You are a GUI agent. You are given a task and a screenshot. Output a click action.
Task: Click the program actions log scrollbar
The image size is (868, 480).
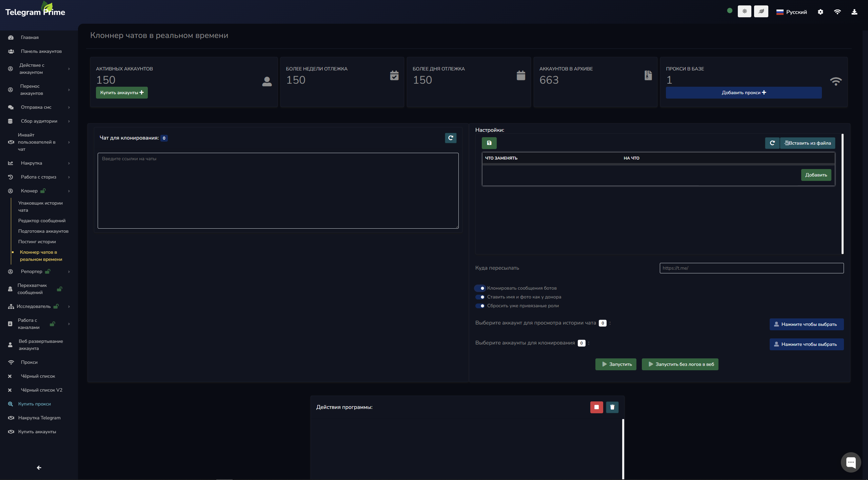pyautogui.click(x=623, y=449)
